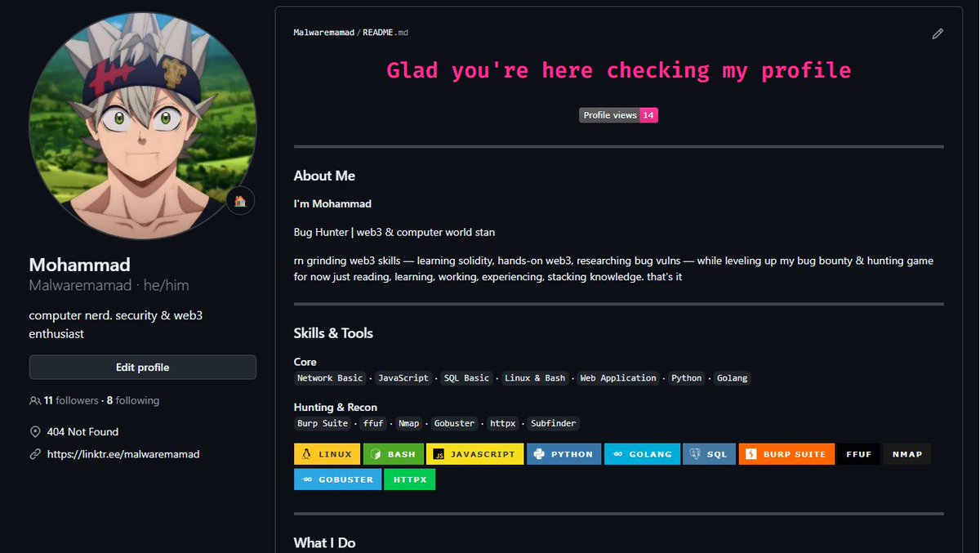
Task: Click the 'Core' subheading
Action: [x=305, y=362]
